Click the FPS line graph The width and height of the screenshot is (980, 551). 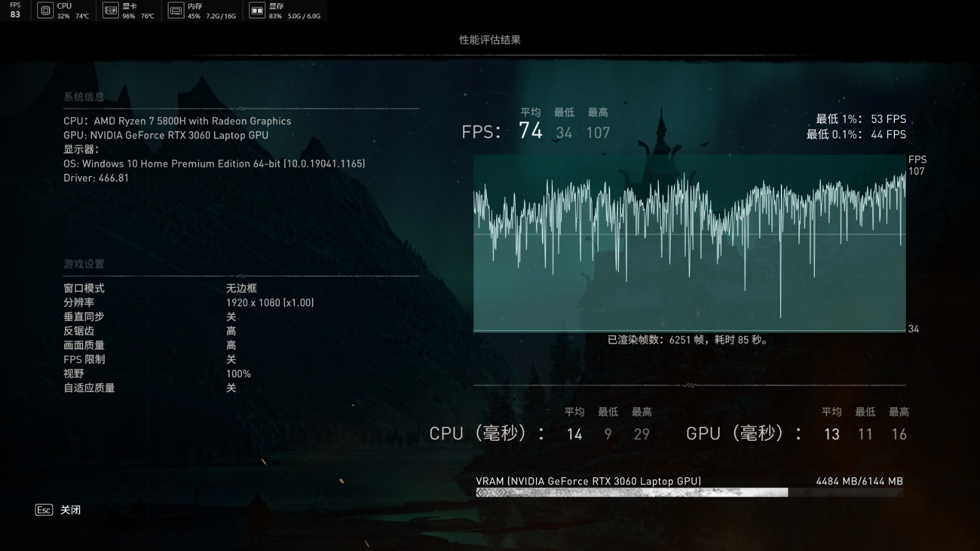click(689, 243)
